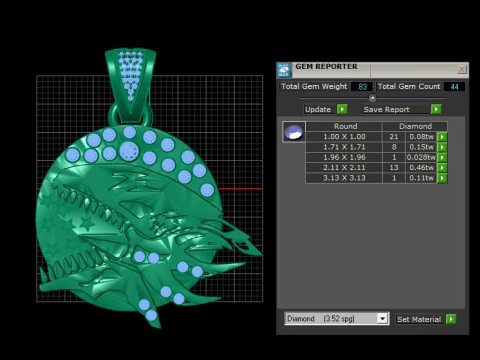Click the 0.028tw weight cell
The width and height of the screenshot is (480, 360).
(421, 157)
